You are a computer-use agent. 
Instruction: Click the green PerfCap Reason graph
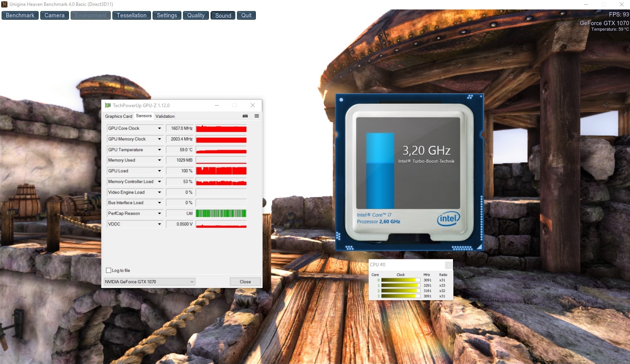click(x=221, y=214)
